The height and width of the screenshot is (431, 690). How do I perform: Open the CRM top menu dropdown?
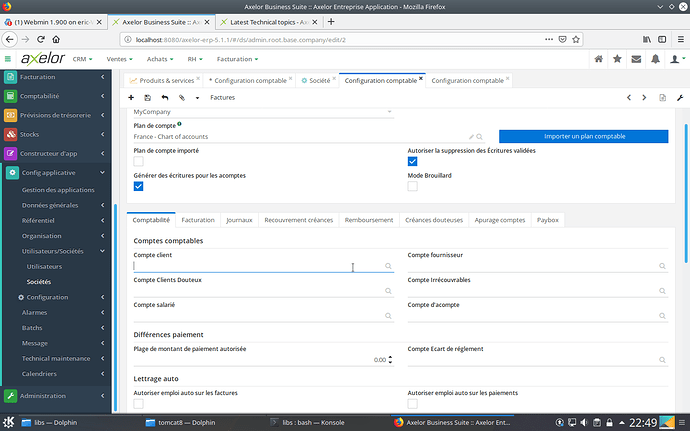click(82, 59)
